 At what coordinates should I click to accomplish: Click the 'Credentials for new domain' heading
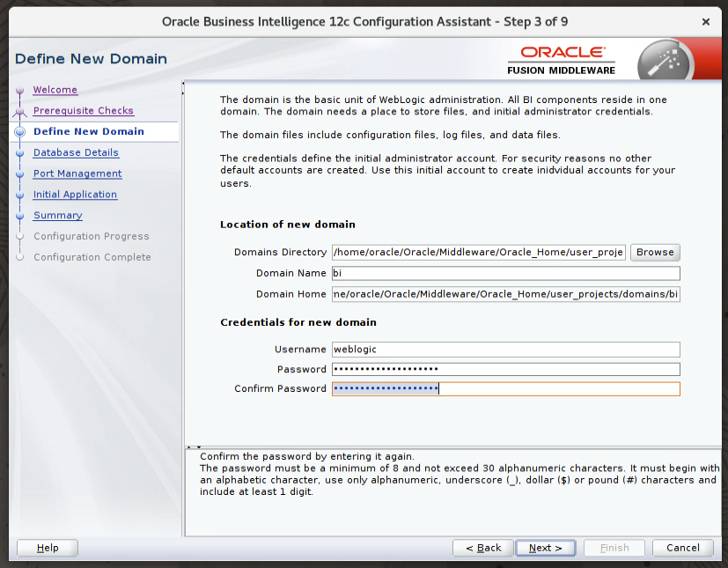click(x=298, y=322)
